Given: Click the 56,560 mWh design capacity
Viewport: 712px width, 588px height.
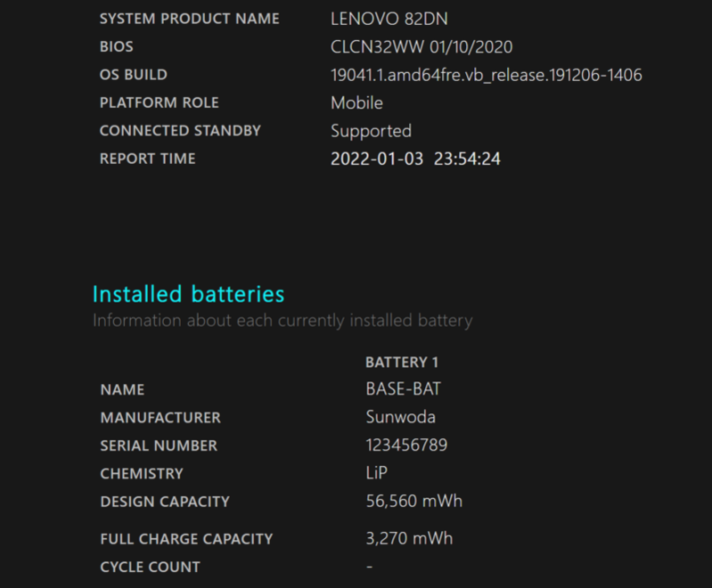Looking at the screenshot, I should (x=413, y=502).
